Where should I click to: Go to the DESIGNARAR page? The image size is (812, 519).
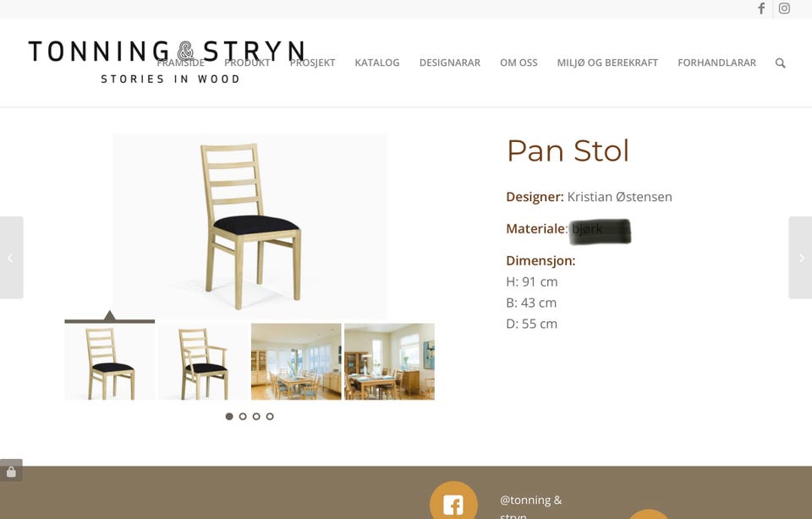coord(449,63)
